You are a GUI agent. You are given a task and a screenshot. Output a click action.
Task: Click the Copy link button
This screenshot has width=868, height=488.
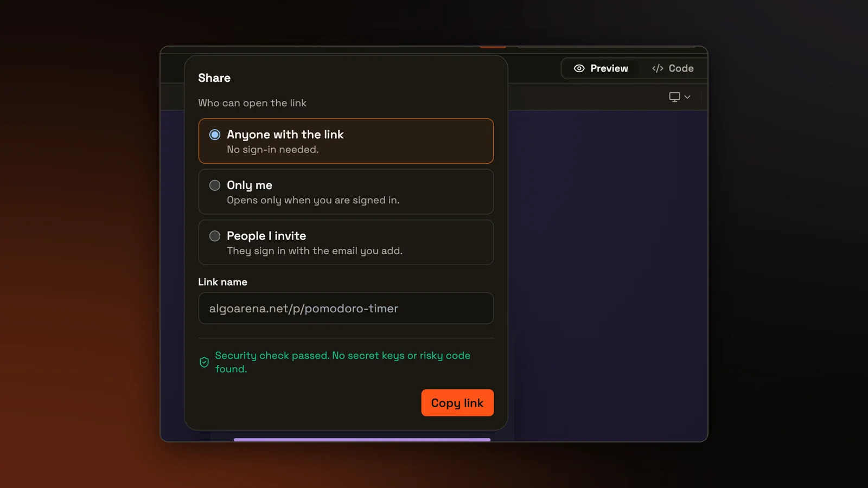pos(457,403)
